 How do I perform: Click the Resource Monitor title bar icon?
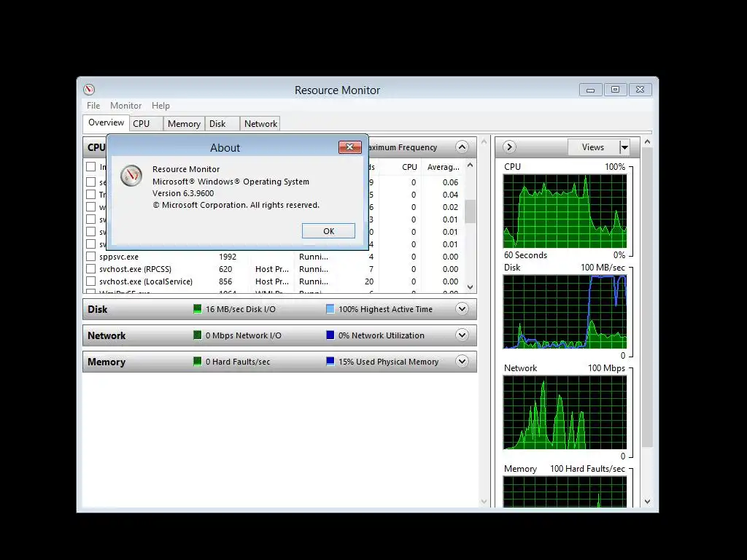click(x=89, y=90)
